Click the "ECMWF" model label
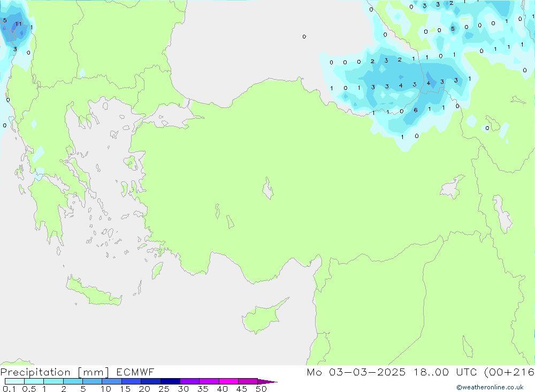This screenshot has height=392, width=535. pos(135,372)
